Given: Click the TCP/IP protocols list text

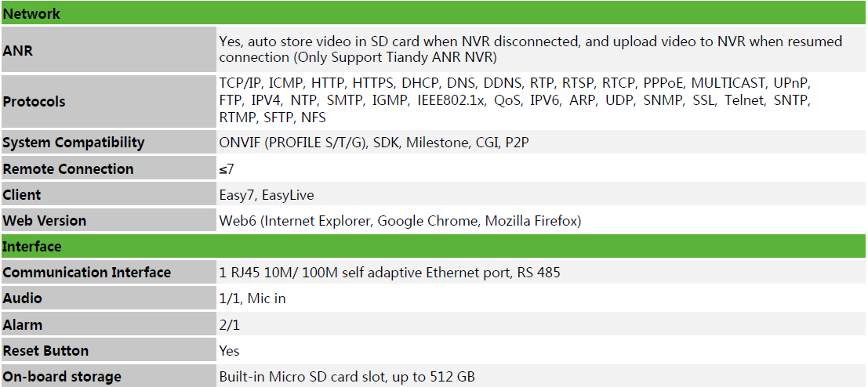Looking at the screenshot, I should tap(515, 100).
